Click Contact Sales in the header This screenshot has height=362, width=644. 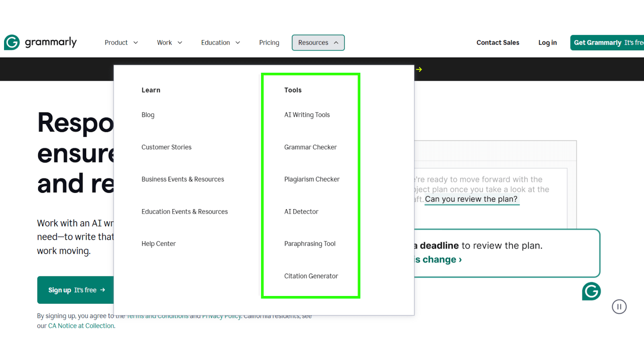[498, 43]
